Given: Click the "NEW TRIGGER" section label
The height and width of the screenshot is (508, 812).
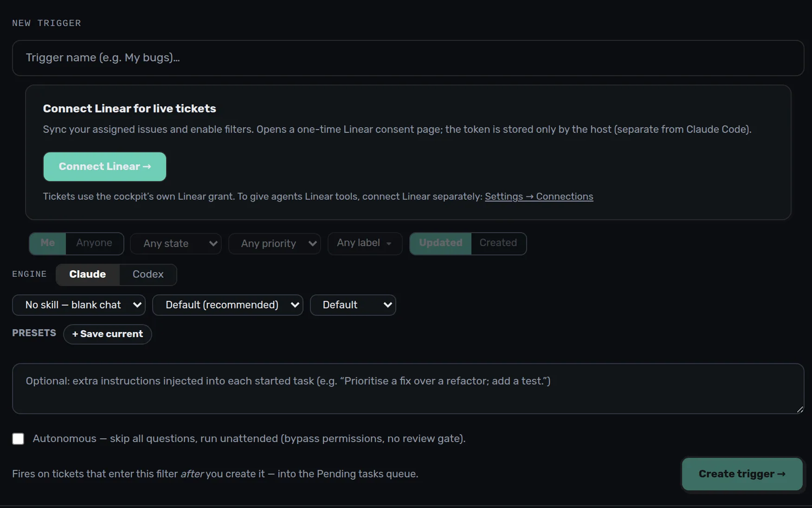Looking at the screenshot, I should pos(46,23).
